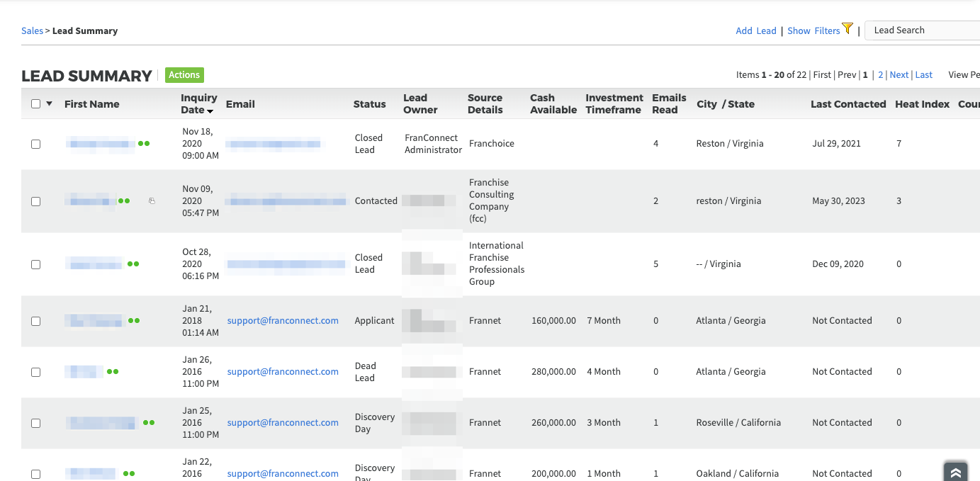Click green dots in the Applicant lead row
Screen dimensions: 980x481
click(134, 321)
